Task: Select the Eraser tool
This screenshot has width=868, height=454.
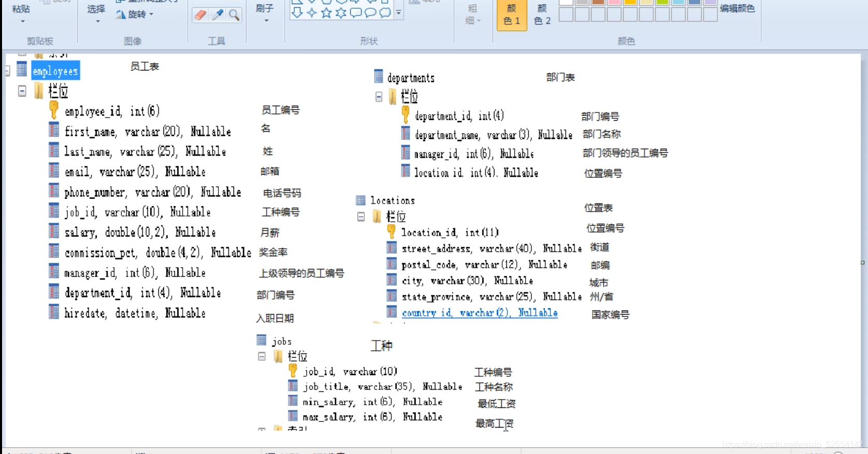Action: pos(200,15)
